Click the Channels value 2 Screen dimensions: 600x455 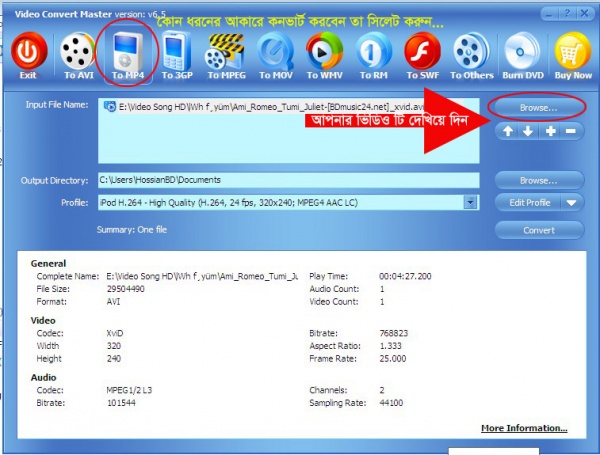tap(382, 390)
